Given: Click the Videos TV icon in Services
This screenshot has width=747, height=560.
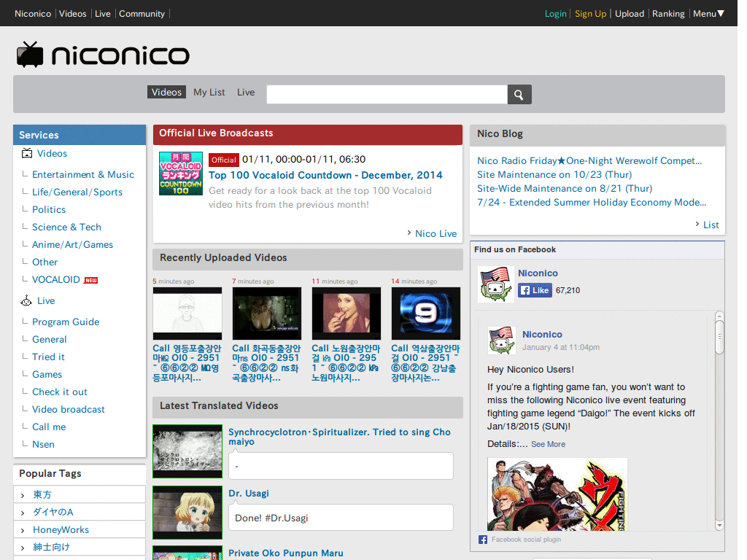Looking at the screenshot, I should (x=27, y=153).
